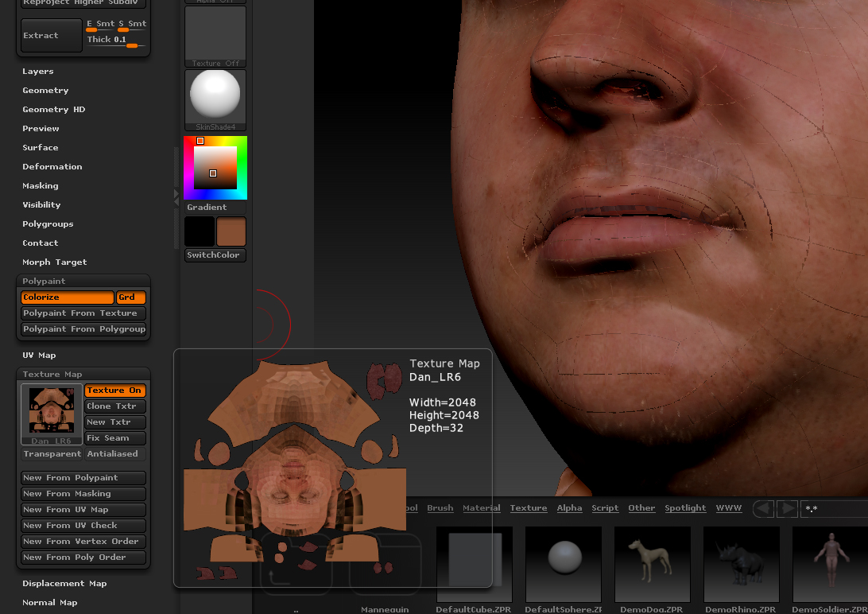Expand the Preview subpalette
The width and height of the screenshot is (868, 614).
[x=41, y=129]
